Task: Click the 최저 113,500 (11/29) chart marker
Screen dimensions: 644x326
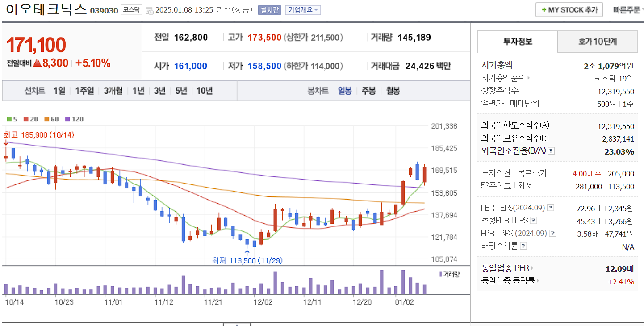Action: tap(247, 260)
